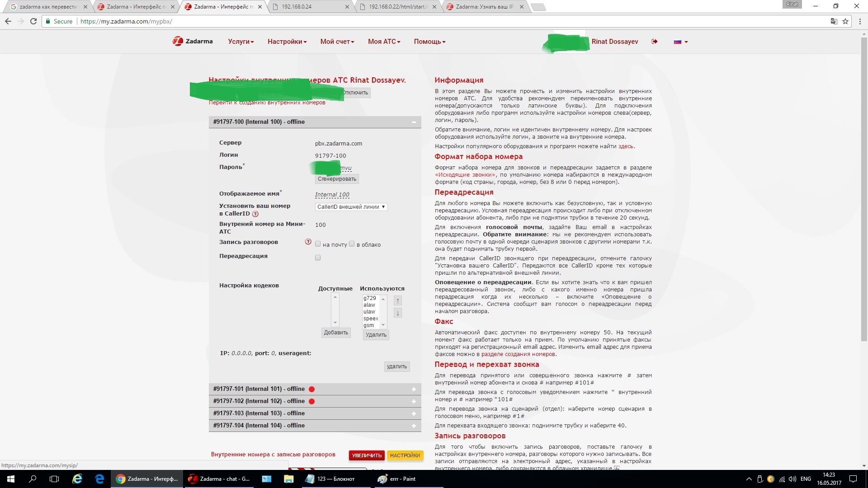This screenshot has height=488, width=868.
Task: Enable call recording to cloud checkbox
Action: (x=352, y=244)
